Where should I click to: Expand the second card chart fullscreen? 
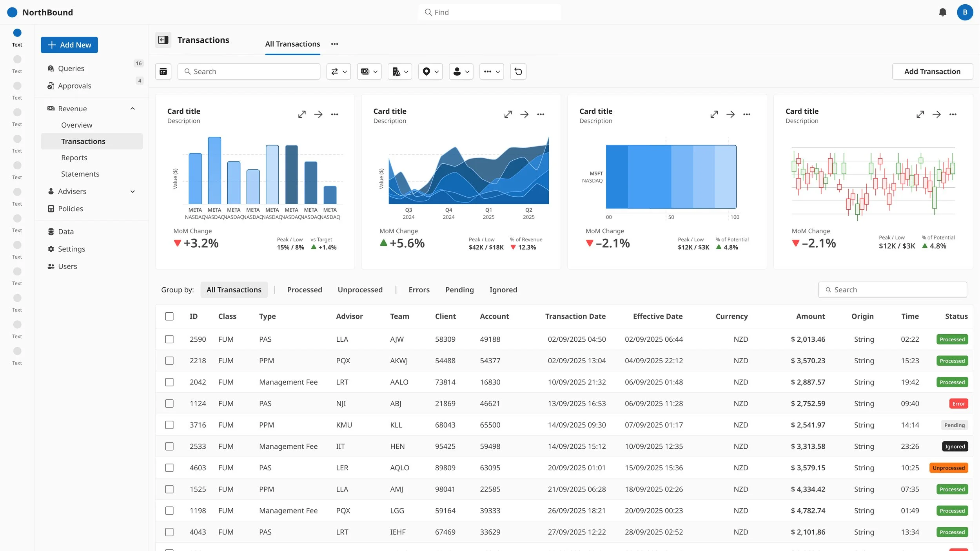pyautogui.click(x=508, y=114)
